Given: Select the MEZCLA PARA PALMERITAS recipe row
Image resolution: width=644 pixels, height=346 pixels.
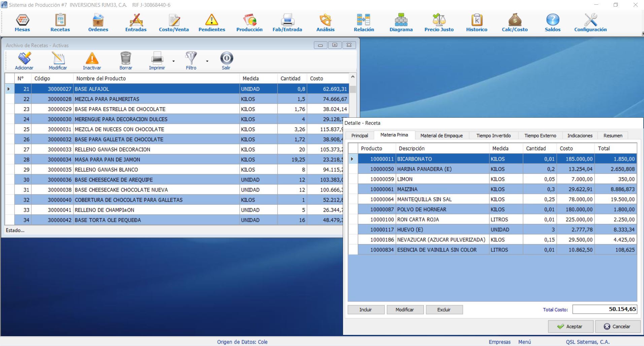Looking at the screenshot, I should pyautogui.click(x=178, y=99).
